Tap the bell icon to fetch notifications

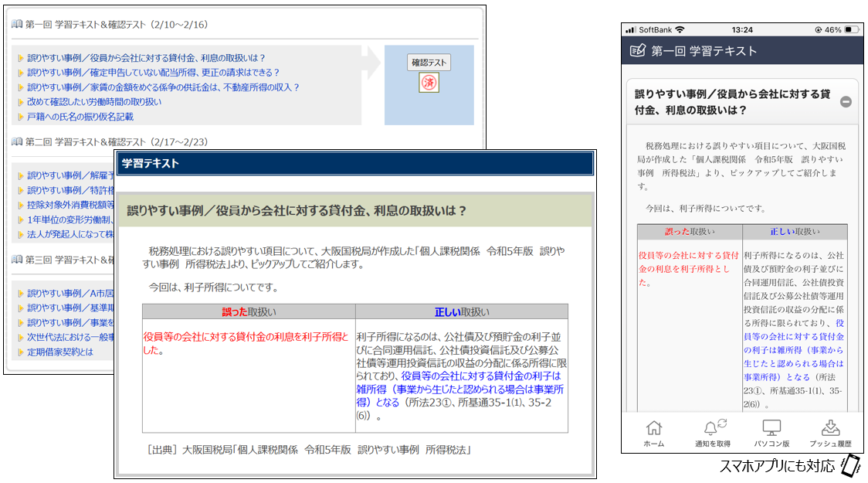point(711,431)
